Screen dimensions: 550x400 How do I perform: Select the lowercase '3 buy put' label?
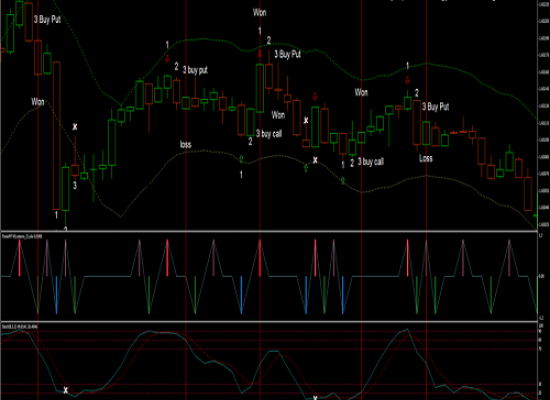pos(195,70)
